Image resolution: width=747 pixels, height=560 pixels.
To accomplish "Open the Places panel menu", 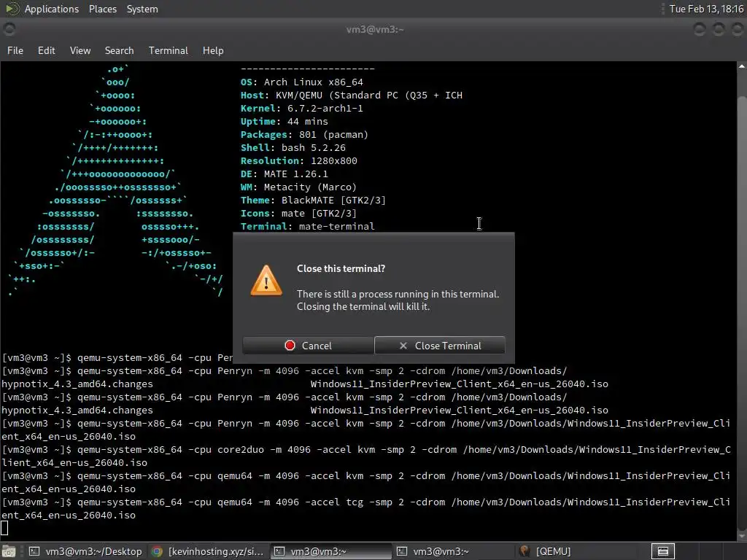I will (102, 9).
